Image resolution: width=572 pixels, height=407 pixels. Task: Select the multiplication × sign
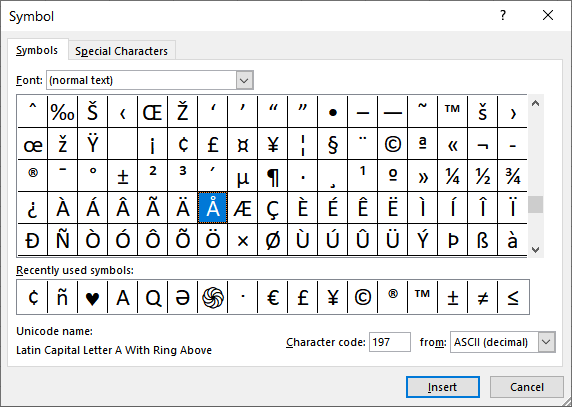[x=243, y=240]
